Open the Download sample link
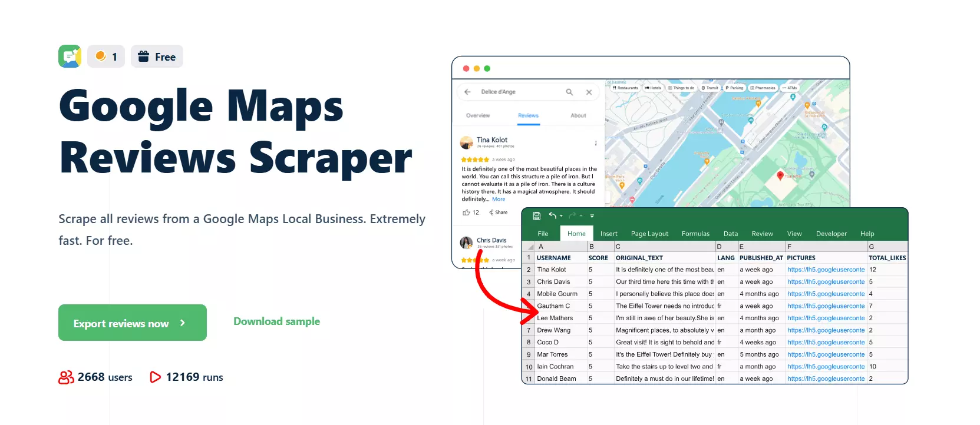The width and height of the screenshot is (980, 425). tap(276, 321)
